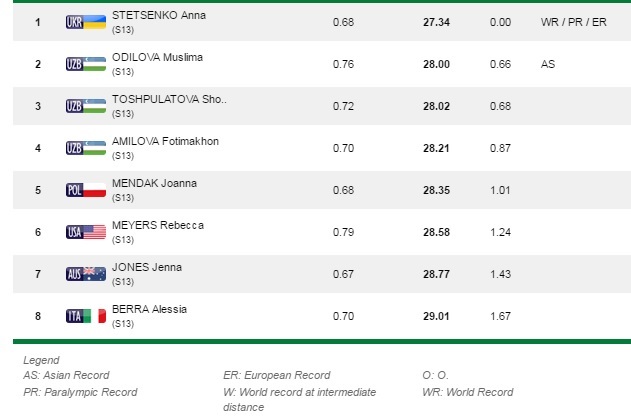Click the USA flag icon beside Meyers
This screenshot has width=631, height=418.
tap(85, 231)
